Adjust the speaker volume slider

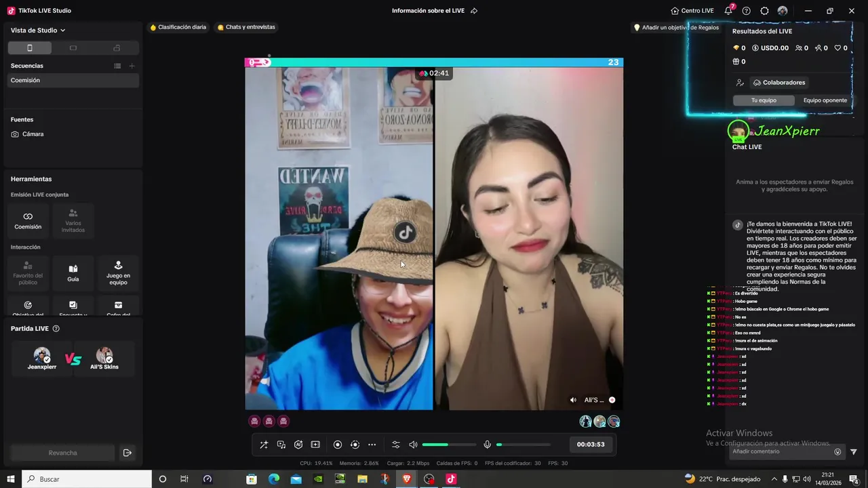[449, 445]
